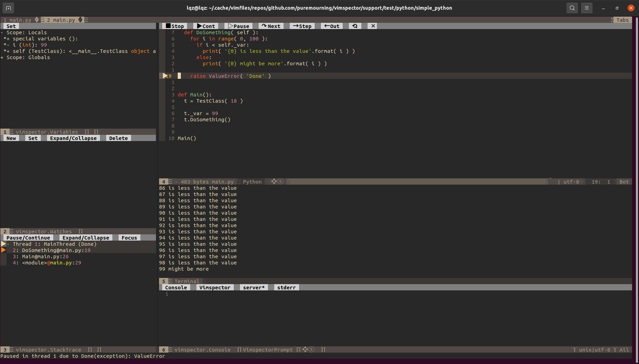Click the t._var = 99 line
Image resolution: width=639 pixels, height=364 pixels.
click(x=201, y=113)
